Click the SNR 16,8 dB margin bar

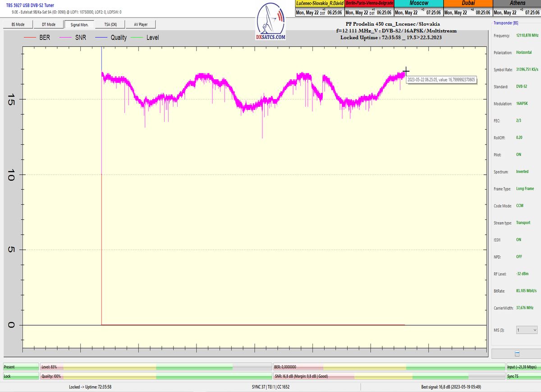(389, 376)
